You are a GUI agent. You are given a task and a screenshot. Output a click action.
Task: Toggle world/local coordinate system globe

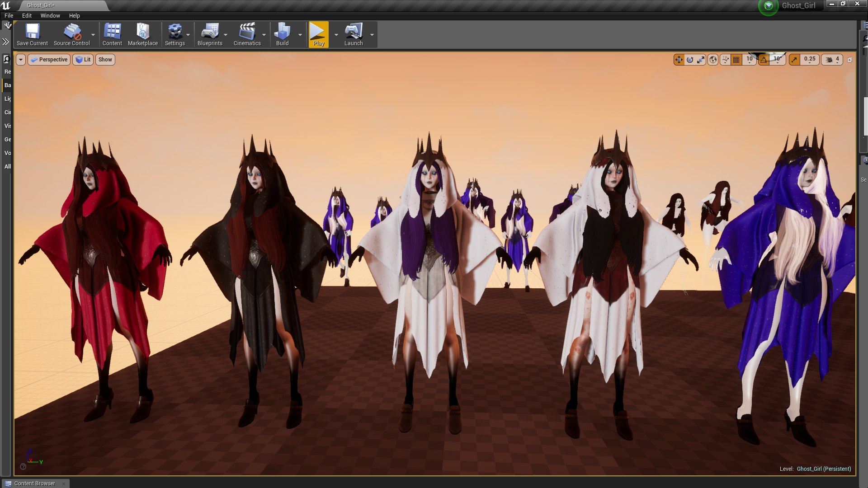713,60
